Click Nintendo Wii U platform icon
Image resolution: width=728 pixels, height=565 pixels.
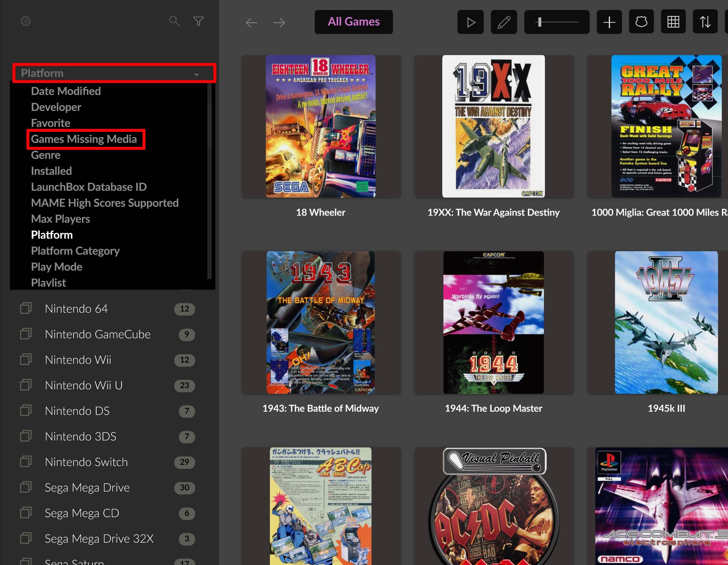tap(26, 385)
